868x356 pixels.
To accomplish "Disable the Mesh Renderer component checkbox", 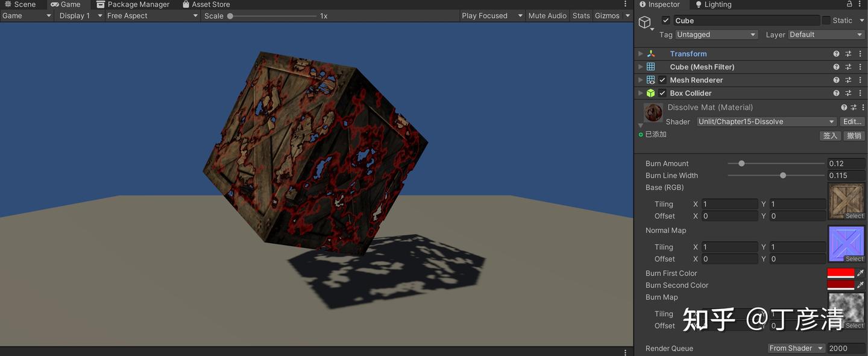I will (662, 80).
